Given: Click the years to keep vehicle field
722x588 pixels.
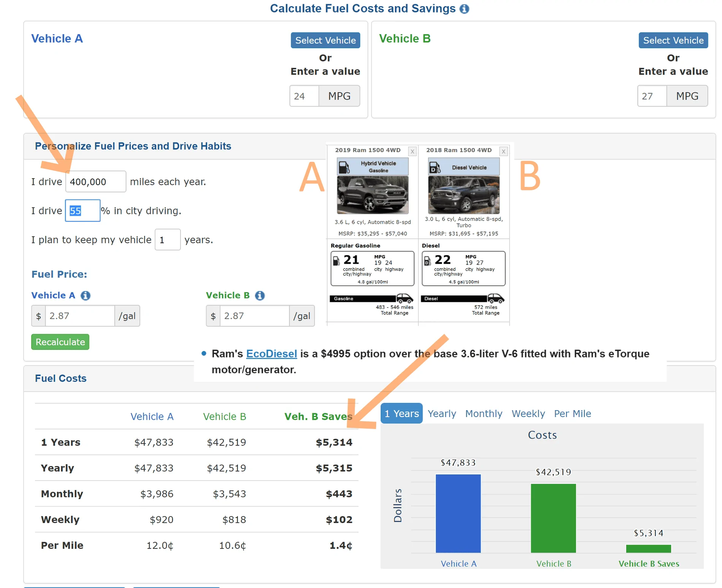Looking at the screenshot, I should coord(168,240).
